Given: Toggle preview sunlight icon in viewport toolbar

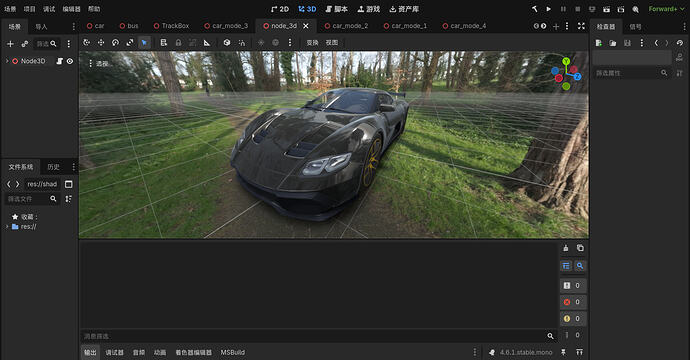Looking at the screenshot, I should 261,43.
